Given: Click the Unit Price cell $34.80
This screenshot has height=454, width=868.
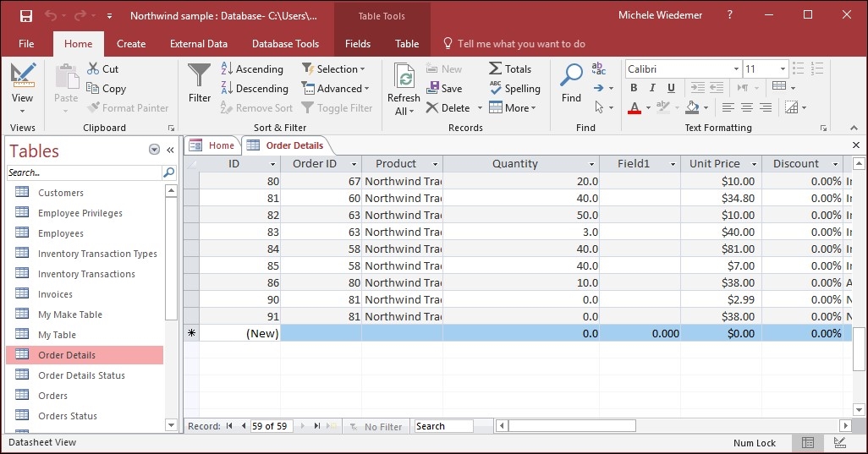Looking at the screenshot, I should point(722,198).
